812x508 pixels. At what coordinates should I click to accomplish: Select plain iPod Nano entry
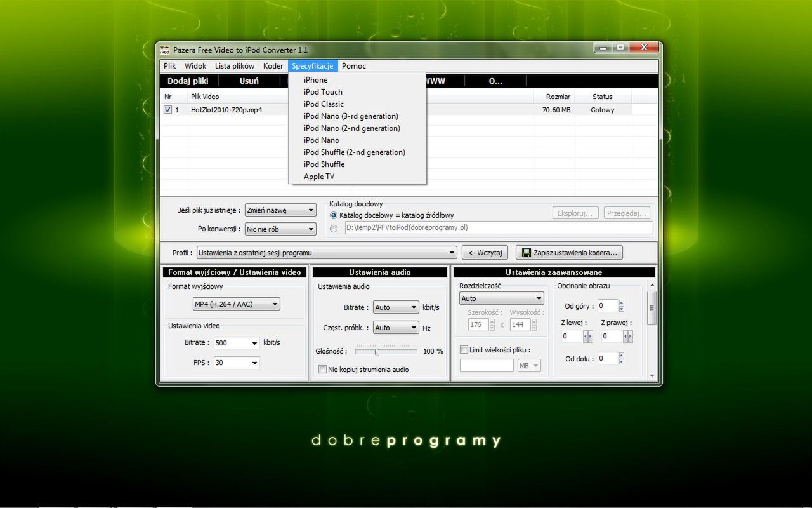(357, 140)
